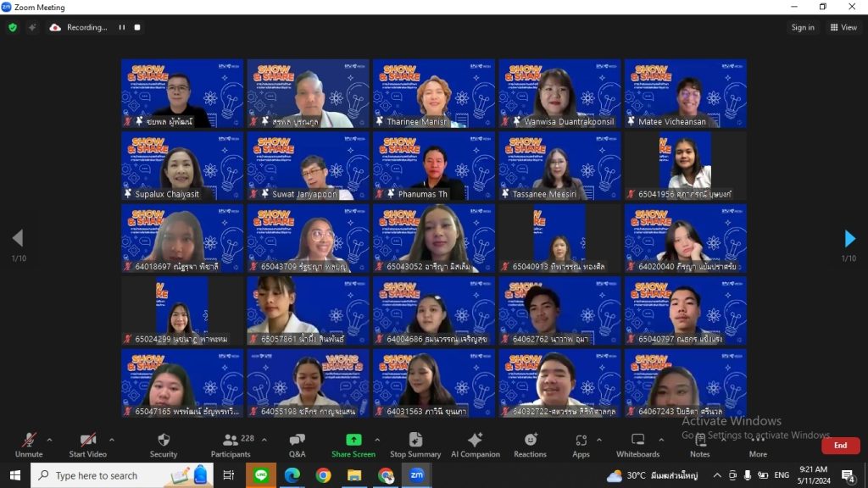Open the AI Companion panel
This screenshot has height=488, width=868.
click(475, 446)
